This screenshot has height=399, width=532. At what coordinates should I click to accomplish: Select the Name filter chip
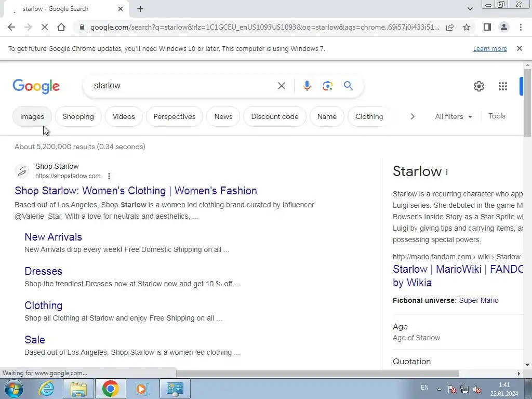[327, 116]
